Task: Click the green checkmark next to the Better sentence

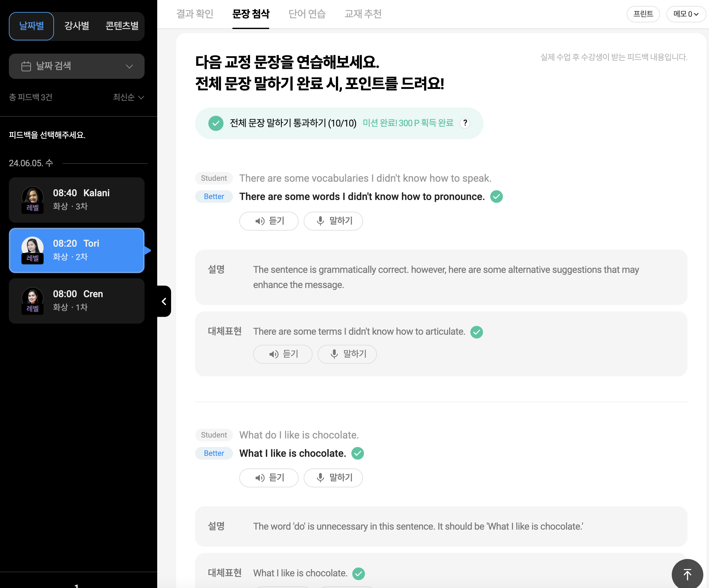Action: point(496,196)
